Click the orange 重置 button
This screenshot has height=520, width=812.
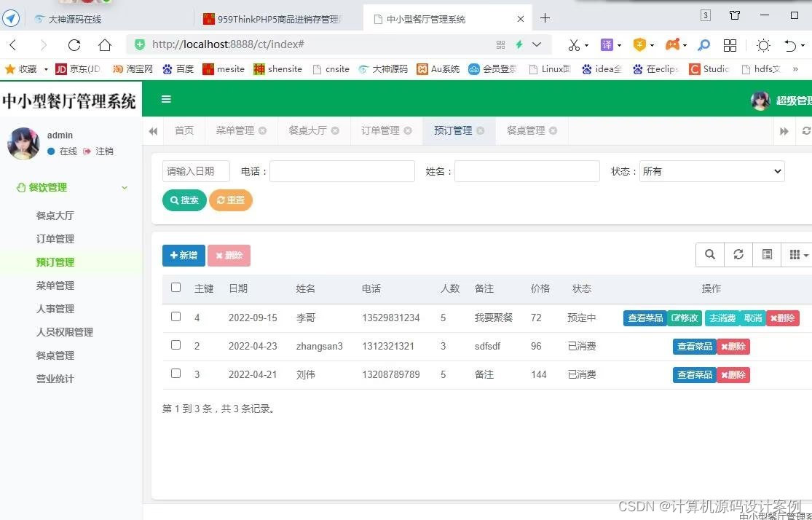click(x=230, y=200)
